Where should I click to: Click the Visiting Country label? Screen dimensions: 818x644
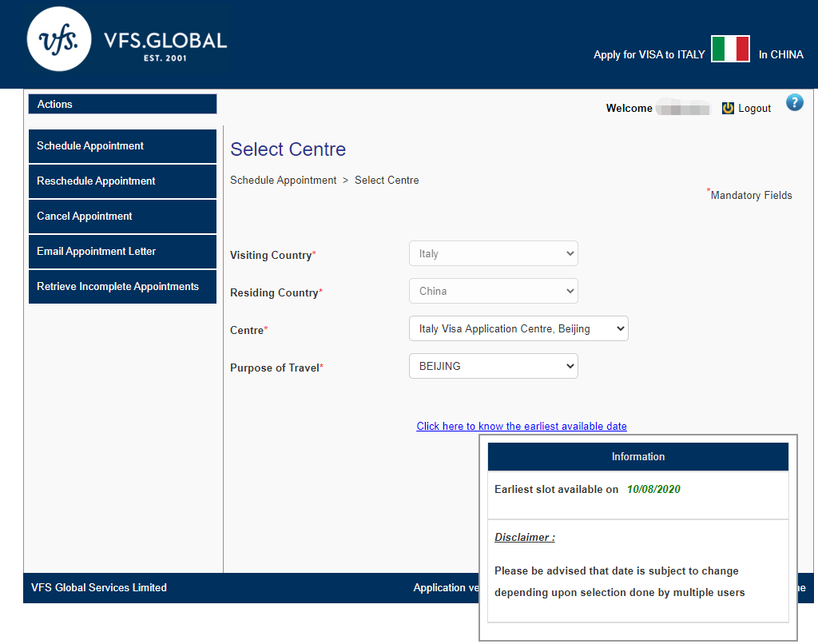tap(273, 255)
